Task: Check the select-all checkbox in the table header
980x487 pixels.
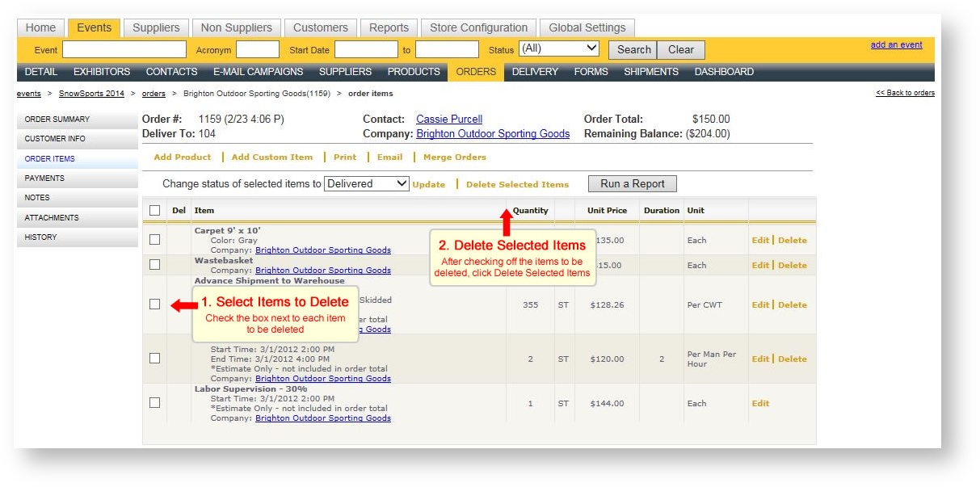Action: click(154, 210)
